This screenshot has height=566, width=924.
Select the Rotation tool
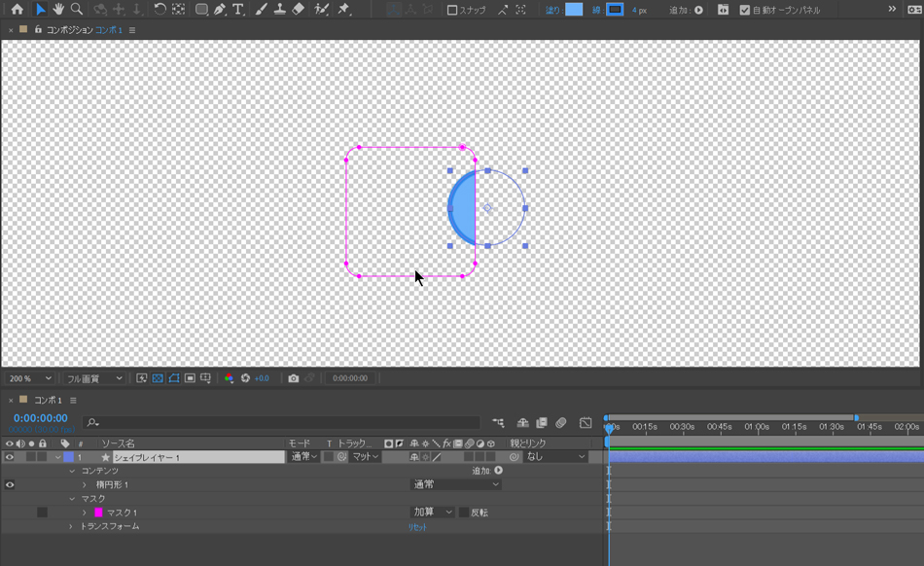click(160, 10)
